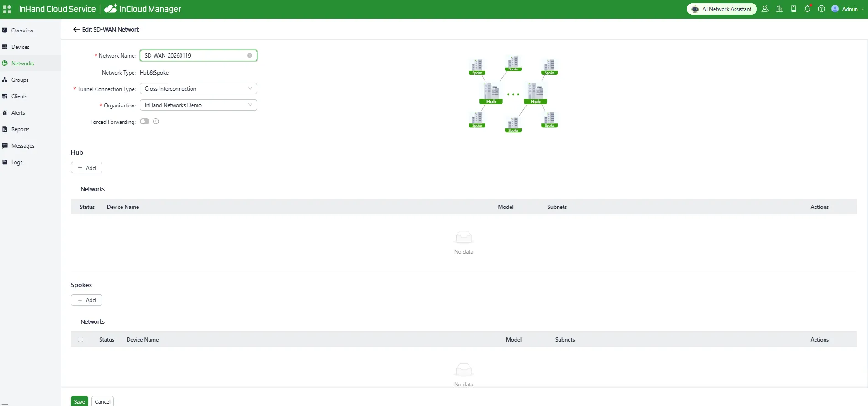Click the Groups hierarchy icon in sidebar
868x406 pixels.
coord(5,80)
